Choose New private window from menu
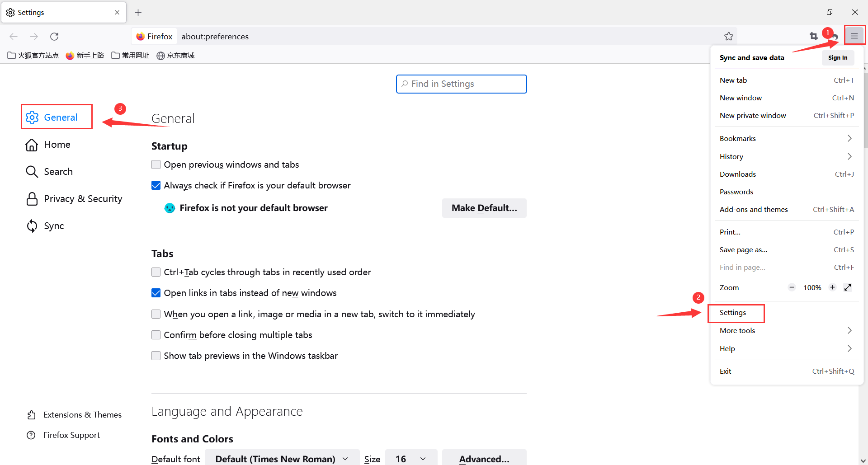 click(x=753, y=115)
